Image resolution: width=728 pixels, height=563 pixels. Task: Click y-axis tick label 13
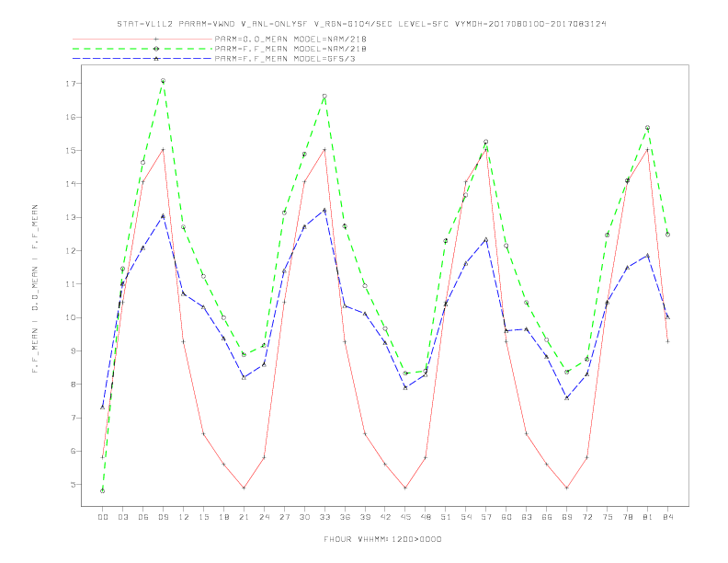coord(70,217)
